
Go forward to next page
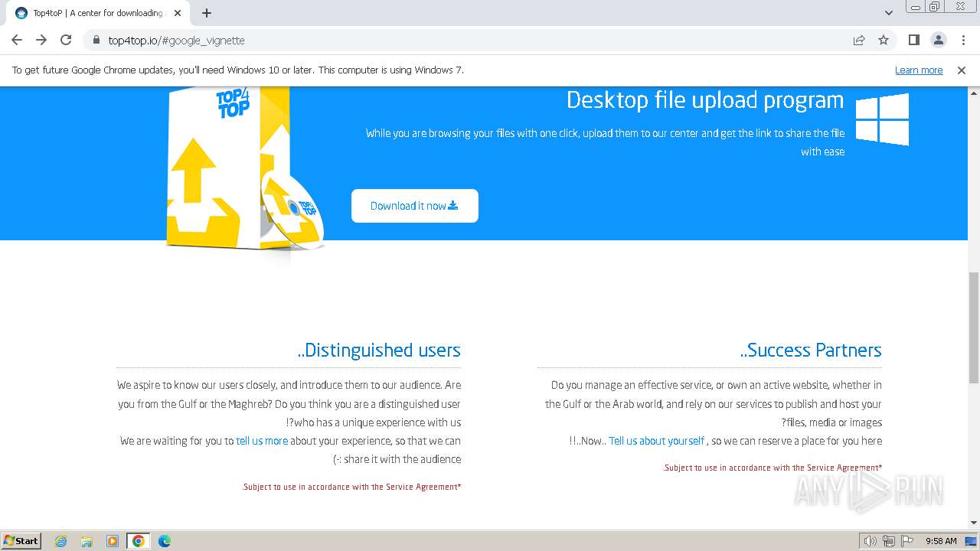(41, 40)
